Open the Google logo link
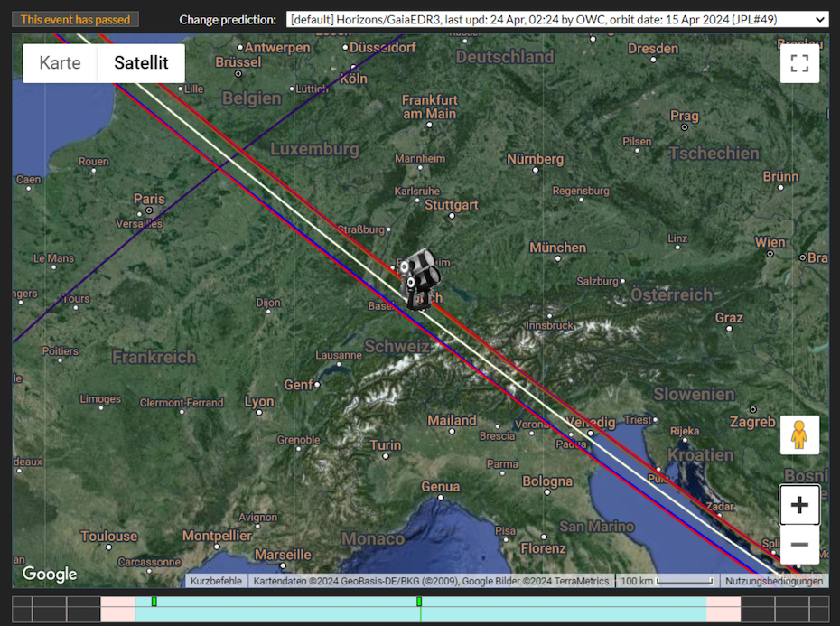The height and width of the screenshot is (626, 840). point(50,574)
